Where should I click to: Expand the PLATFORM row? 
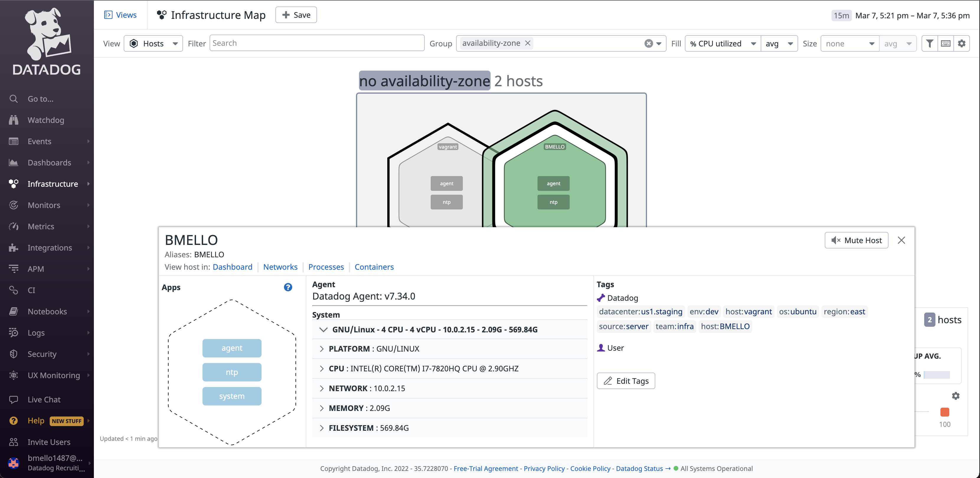click(450, 349)
